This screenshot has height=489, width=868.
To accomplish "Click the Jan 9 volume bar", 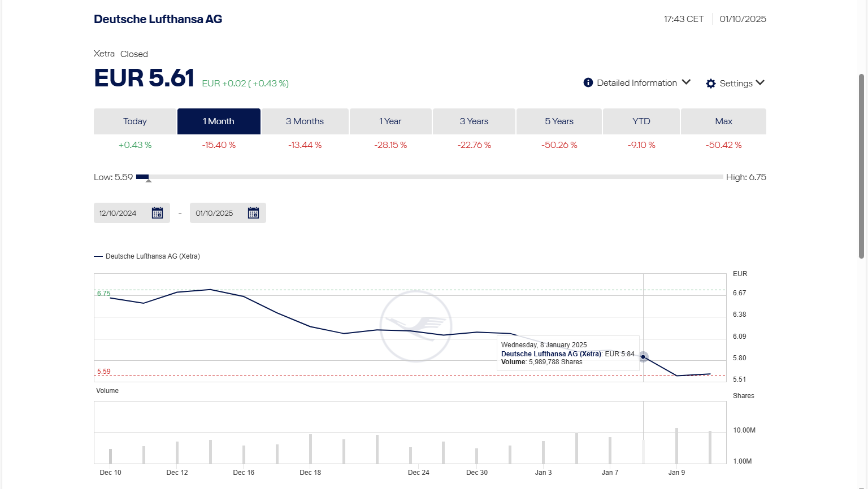I will [x=676, y=446].
